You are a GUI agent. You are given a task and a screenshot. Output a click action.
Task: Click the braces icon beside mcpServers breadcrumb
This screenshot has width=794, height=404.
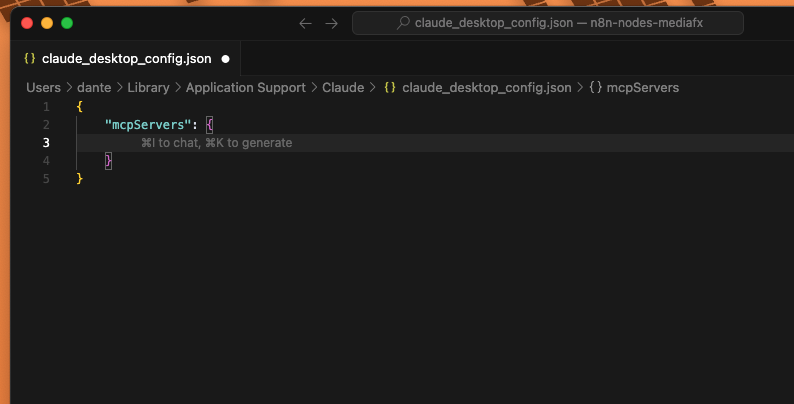(596, 87)
